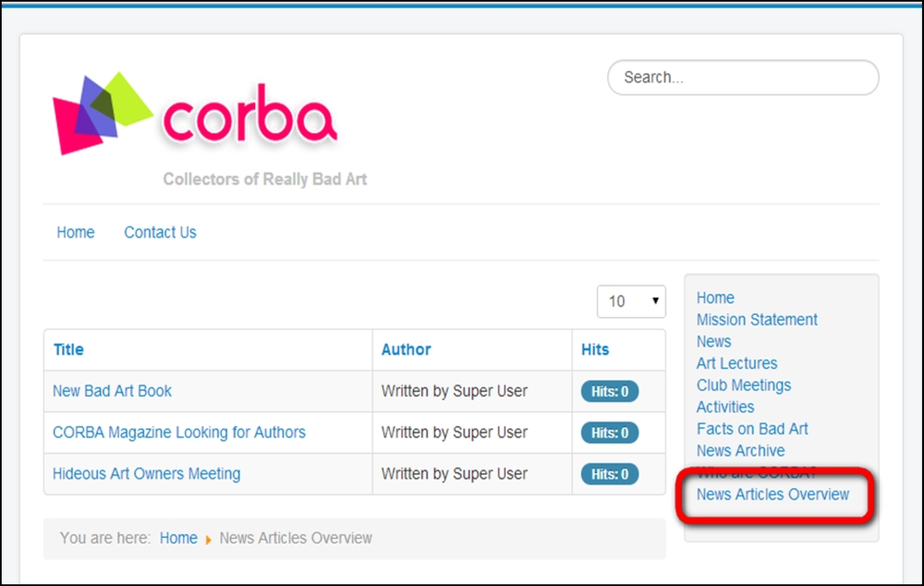The height and width of the screenshot is (586, 924).
Task: Navigate to Facts on Bad Art
Action: pos(752,429)
